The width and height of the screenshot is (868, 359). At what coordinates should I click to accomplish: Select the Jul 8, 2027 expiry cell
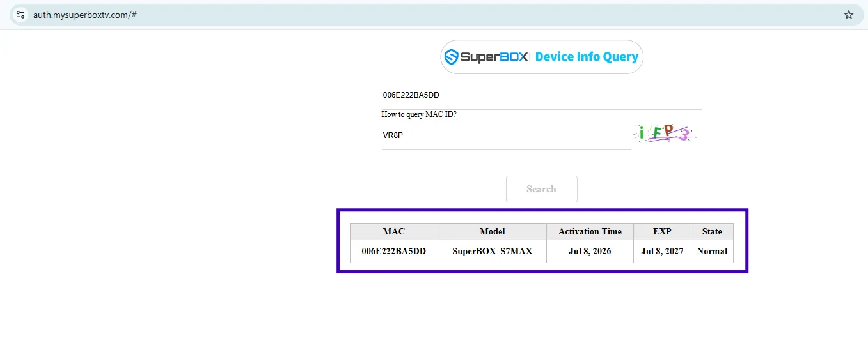(662, 251)
